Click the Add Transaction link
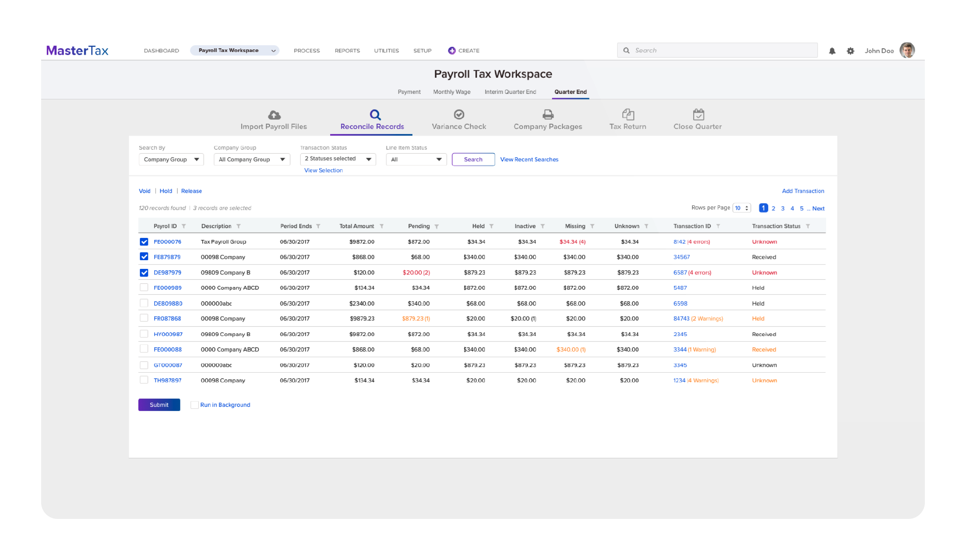Screen dimensions: 966x560 click(x=803, y=191)
